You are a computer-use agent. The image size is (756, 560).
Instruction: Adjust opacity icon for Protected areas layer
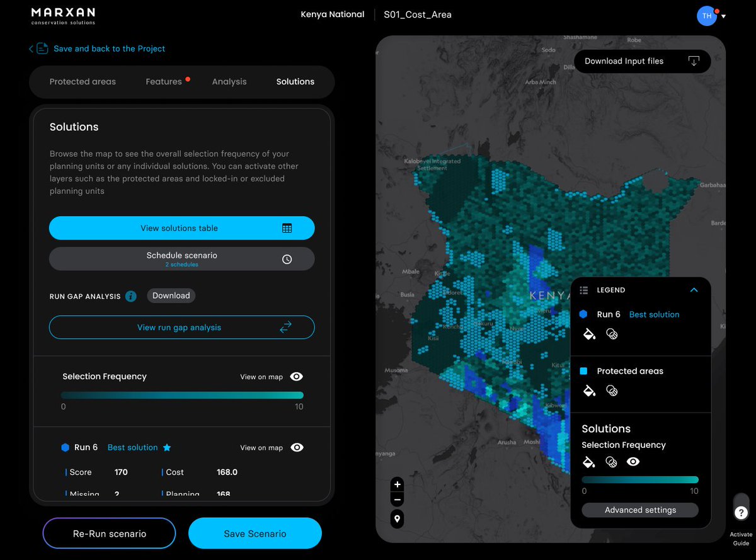tap(612, 391)
